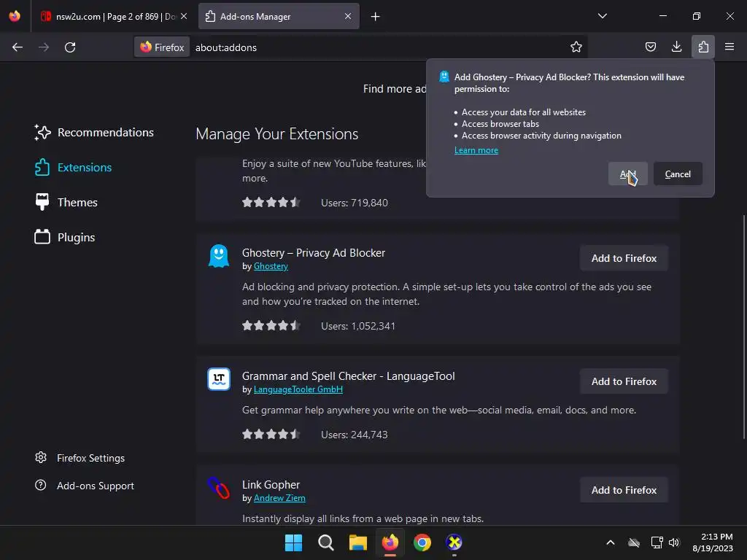This screenshot has width=747, height=560.
Task: Open the list all tabs chevron
Action: (x=602, y=16)
